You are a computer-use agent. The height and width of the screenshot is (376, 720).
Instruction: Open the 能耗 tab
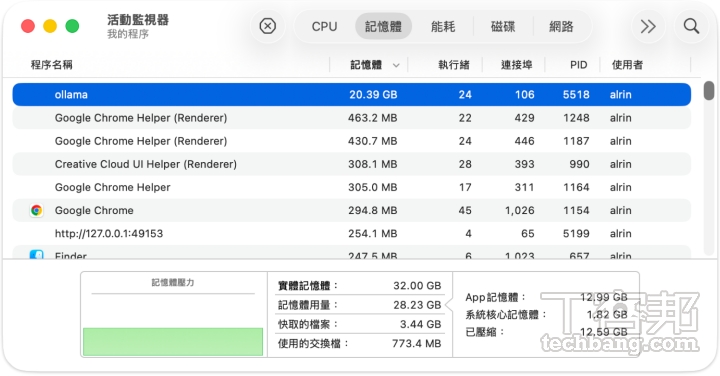443,27
